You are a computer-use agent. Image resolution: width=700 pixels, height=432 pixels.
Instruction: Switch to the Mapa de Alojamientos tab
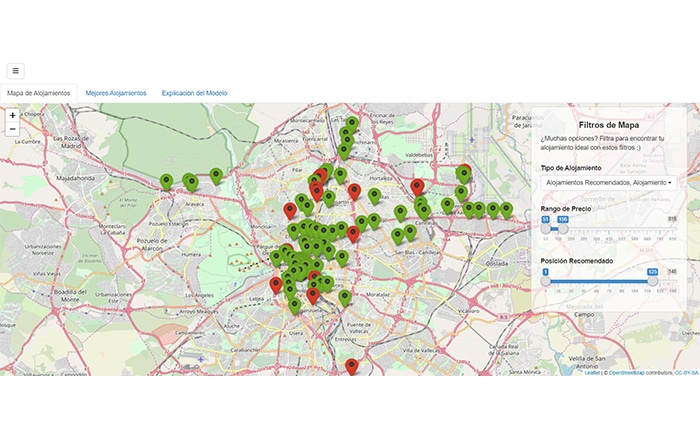[39, 93]
